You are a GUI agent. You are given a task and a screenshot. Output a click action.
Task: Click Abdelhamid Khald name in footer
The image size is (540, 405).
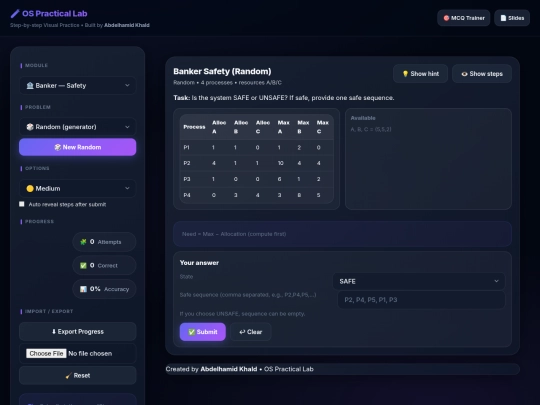[229, 369]
